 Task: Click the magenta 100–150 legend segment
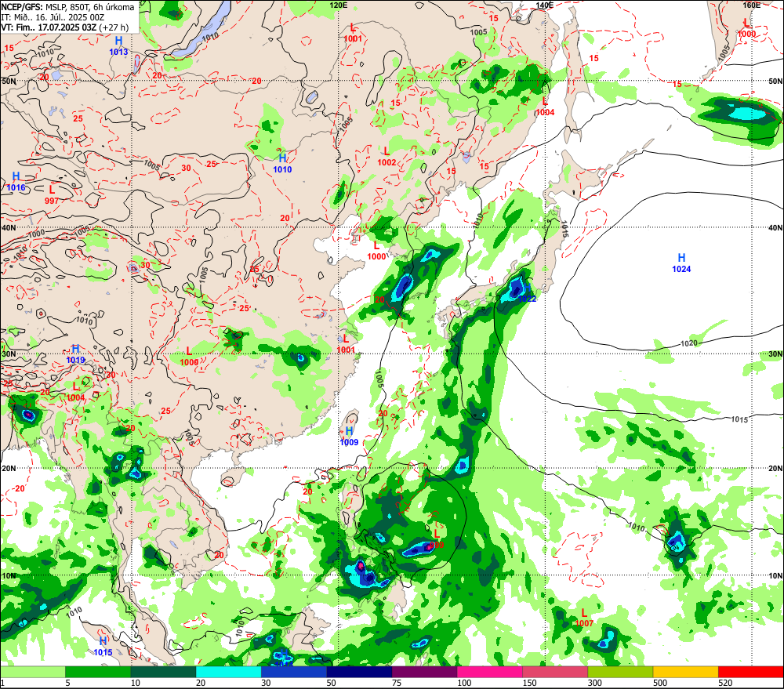click(490, 672)
